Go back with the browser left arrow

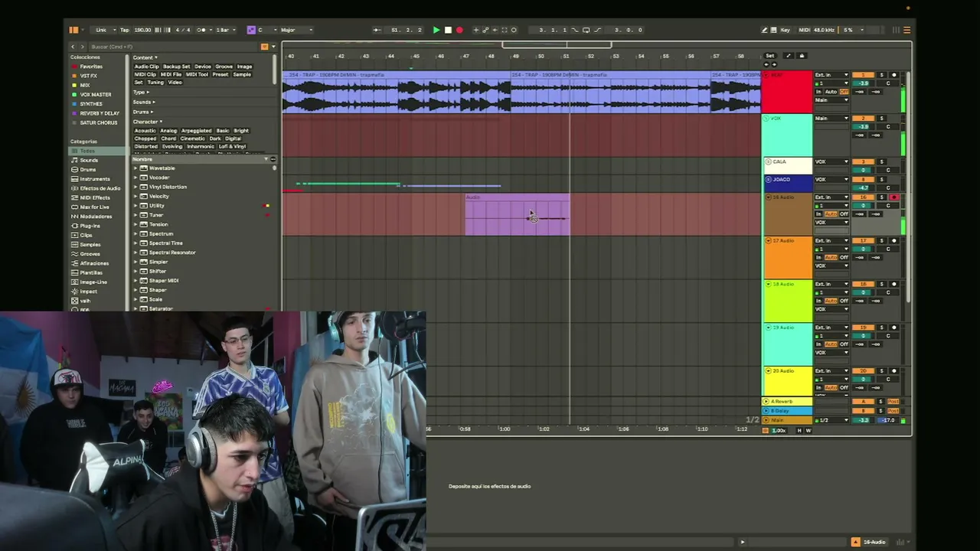[x=73, y=47]
